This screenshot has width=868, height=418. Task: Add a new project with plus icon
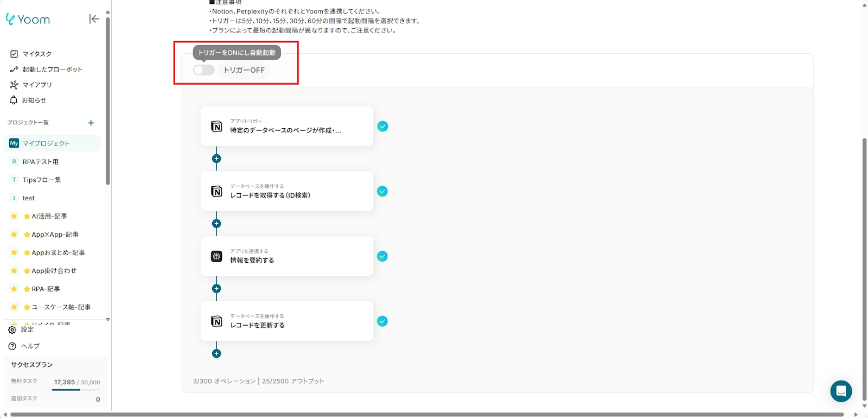point(91,123)
